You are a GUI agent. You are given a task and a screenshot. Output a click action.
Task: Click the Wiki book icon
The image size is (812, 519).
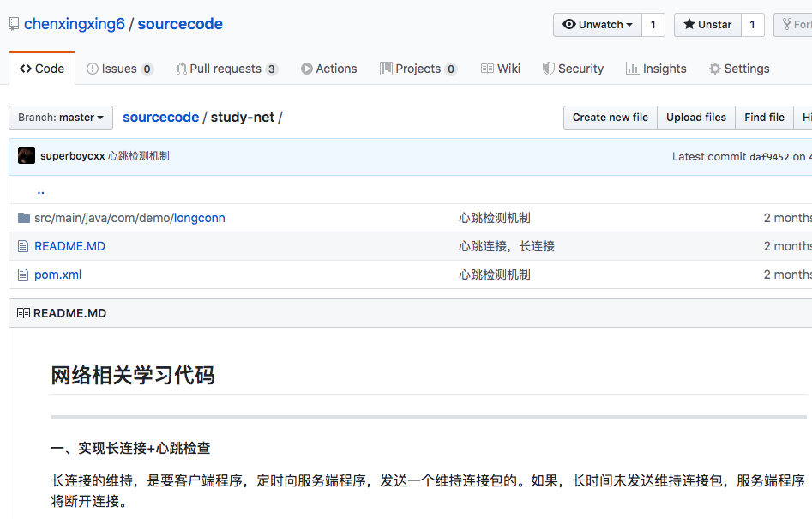click(x=487, y=69)
